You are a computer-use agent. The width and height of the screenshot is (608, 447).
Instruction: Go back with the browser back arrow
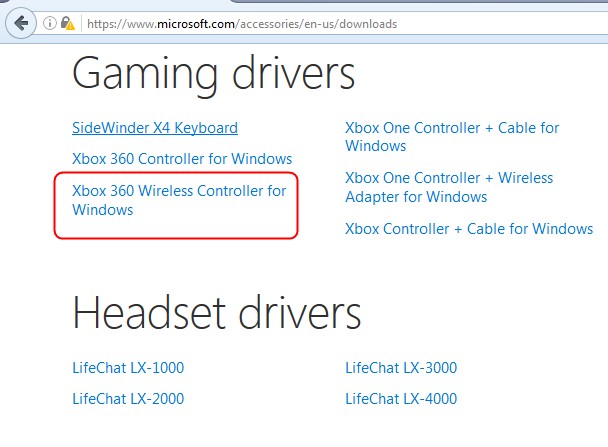pyautogui.click(x=21, y=24)
